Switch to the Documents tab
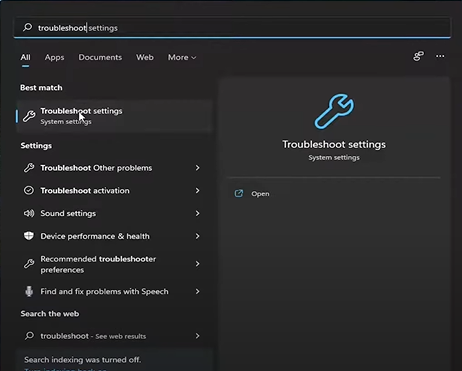462x371 pixels. pos(100,57)
